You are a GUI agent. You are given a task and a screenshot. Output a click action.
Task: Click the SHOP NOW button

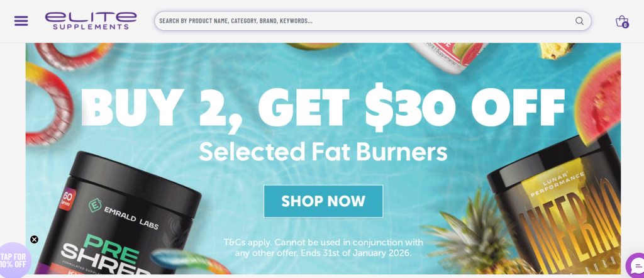coord(323,201)
